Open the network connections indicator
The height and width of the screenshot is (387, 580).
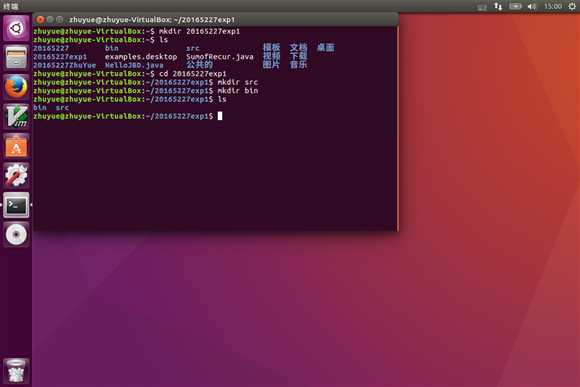(498, 6)
